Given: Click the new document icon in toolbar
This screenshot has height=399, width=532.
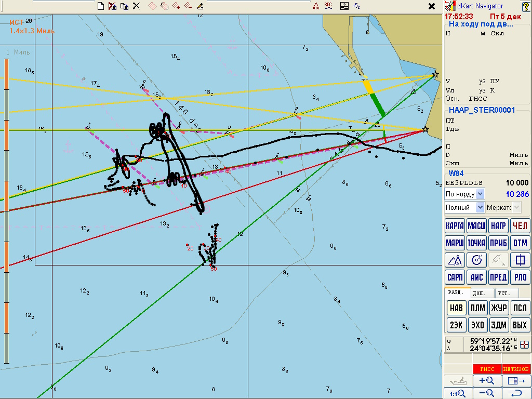Looking at the screenshot, I should pyautogui.click(x=101, y=6).
